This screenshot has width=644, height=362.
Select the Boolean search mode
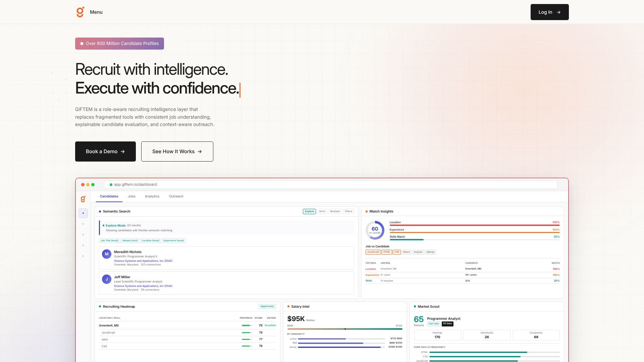(x=335, y=212)
